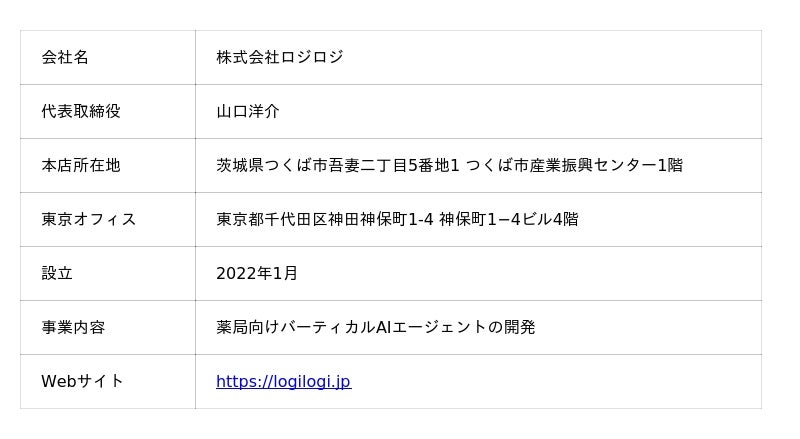
Task: Click the 会社名 label cell
Action: click(x=65, y=57)
